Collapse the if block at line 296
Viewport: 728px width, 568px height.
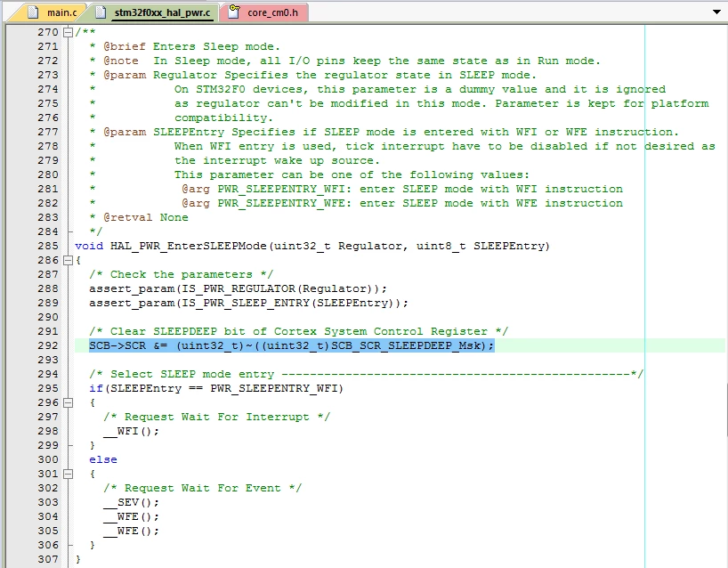(69, 402)
